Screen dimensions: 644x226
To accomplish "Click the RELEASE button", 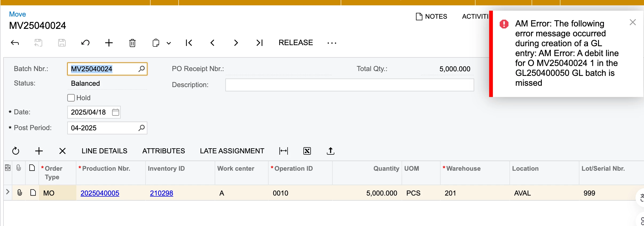I will pyautogui.click(x=296, y=43).
